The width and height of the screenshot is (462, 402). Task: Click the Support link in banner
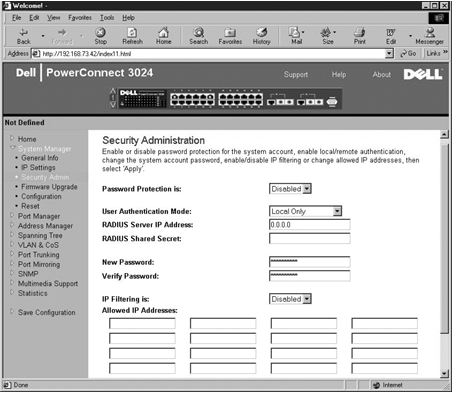296,74
